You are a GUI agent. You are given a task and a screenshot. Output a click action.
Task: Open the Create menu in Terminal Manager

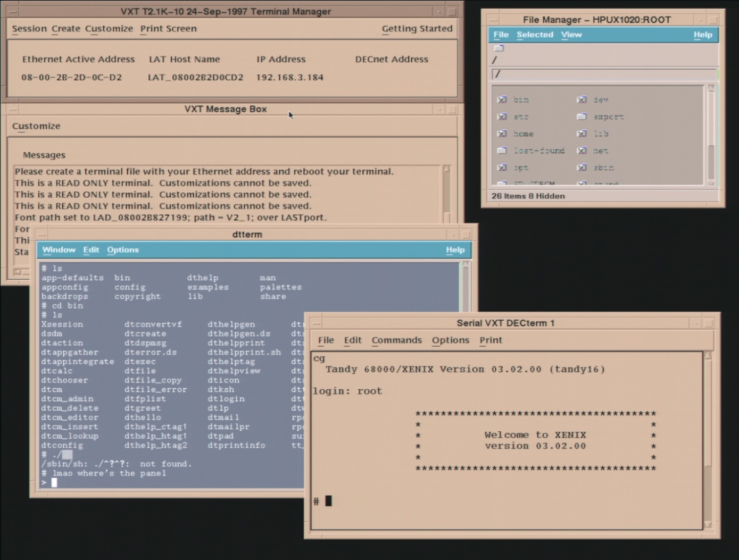66,29
